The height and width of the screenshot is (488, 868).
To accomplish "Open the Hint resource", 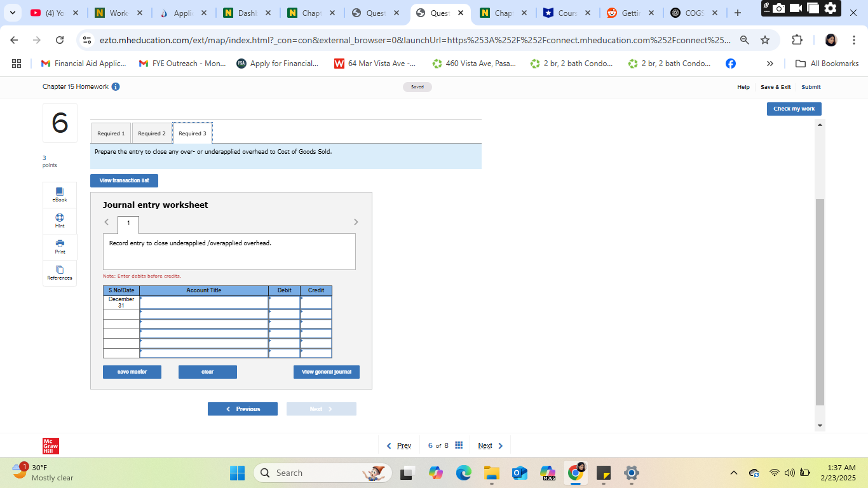I will 60,220.
